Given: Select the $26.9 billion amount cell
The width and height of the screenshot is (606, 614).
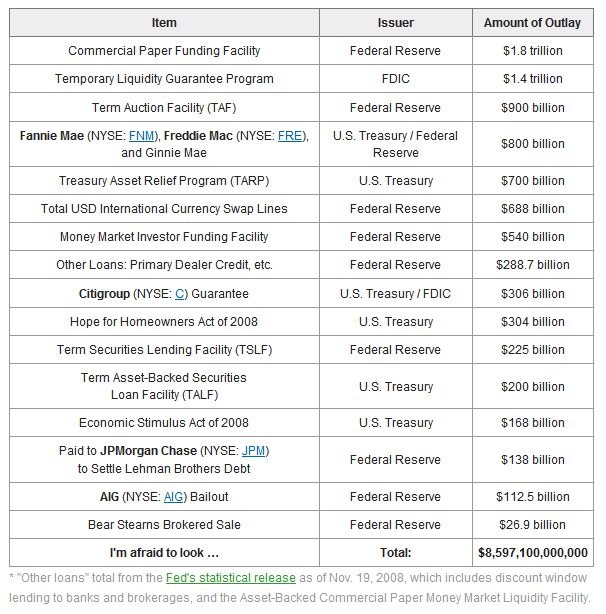Looking at the screenshot, I should coord(533,525).
